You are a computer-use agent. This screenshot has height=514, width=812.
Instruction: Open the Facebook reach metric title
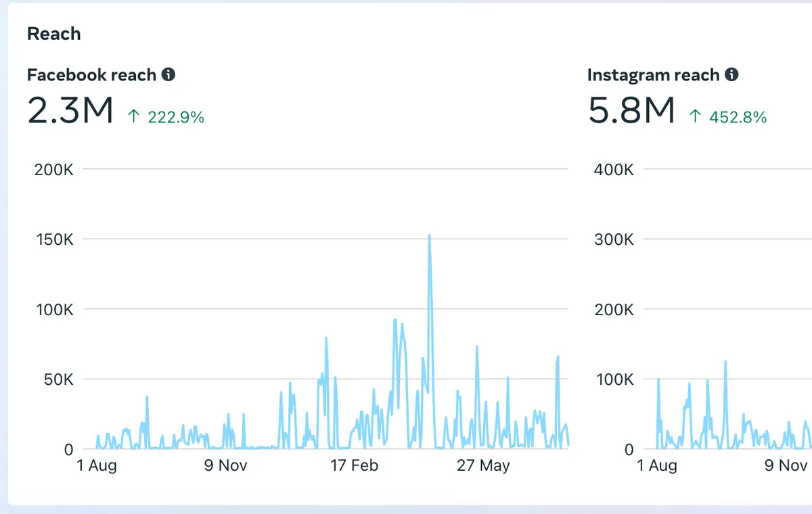click(x=91, y=75)
